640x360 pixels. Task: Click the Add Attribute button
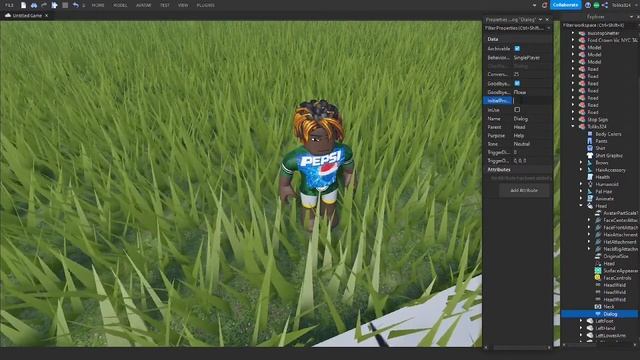[524, 191]
